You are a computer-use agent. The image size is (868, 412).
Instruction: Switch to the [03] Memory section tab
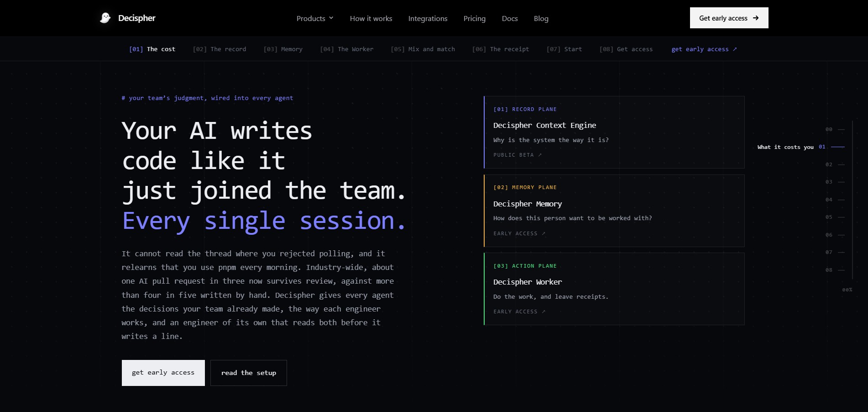pos(283,49)
